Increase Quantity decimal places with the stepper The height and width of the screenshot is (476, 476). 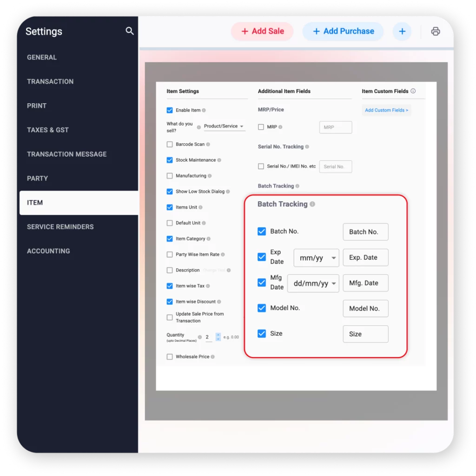218,335
